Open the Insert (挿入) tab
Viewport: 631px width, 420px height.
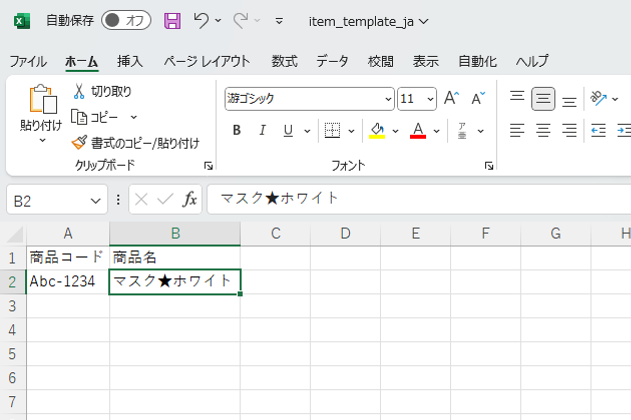(x=130, y=61)
